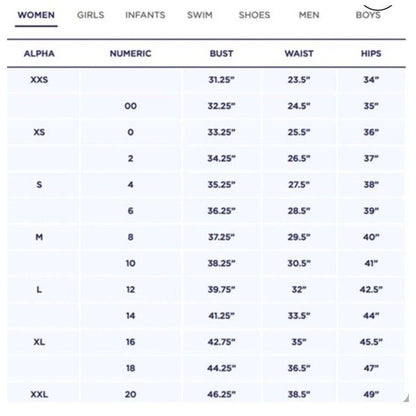This screenshot has width=416, height=416.
Task: Switch to the MEN tab
Action: (309, 15)
